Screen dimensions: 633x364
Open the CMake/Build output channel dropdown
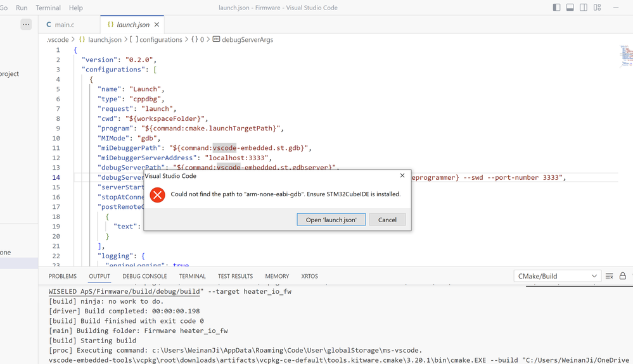click(557, 276)
